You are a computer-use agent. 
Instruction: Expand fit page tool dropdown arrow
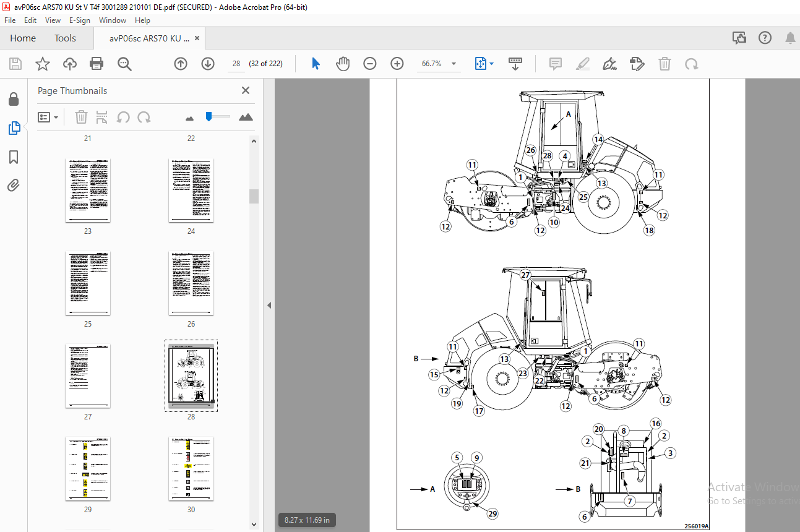point(492,64)
